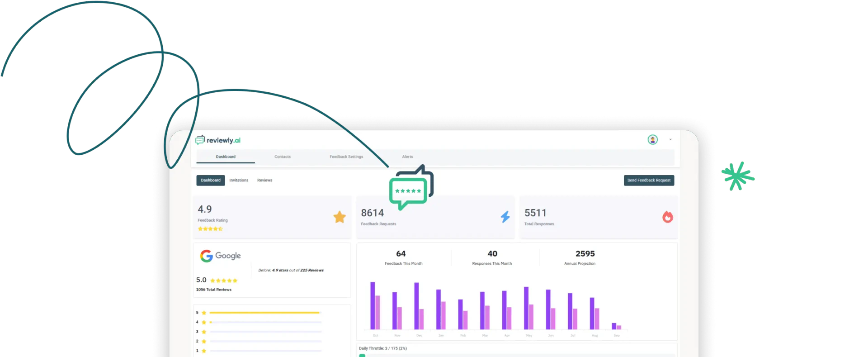Click the blue lightning bolt icon on Feedback Requests
Image resolution: width=868 pixels, height=357 pixels.
pos(505,217)
